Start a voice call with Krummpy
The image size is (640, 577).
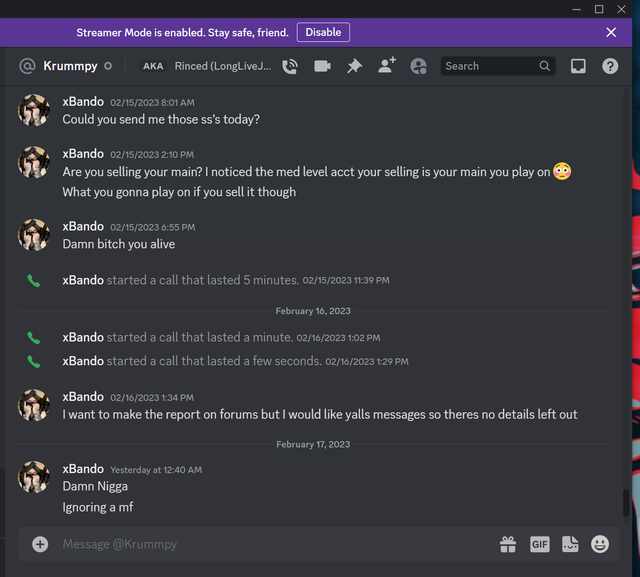pyautogui.click(x=290, y=66)
